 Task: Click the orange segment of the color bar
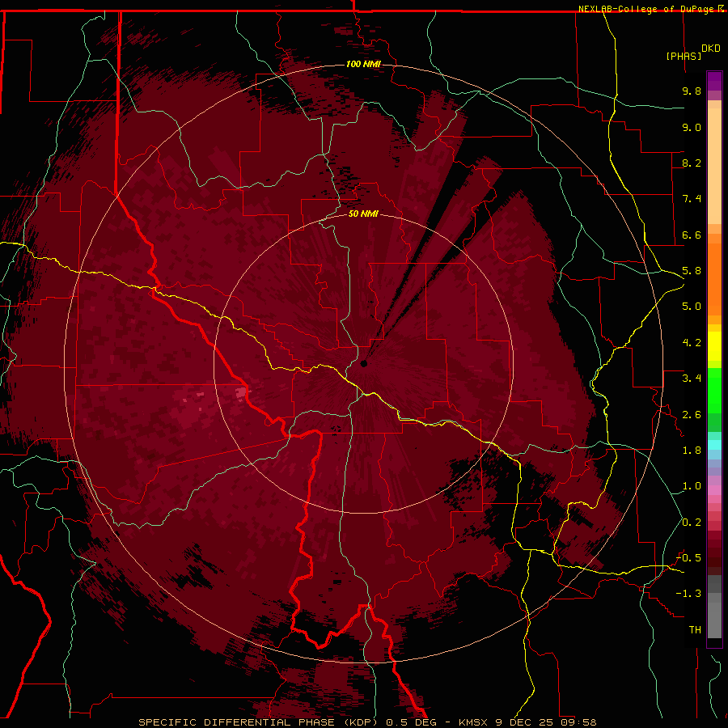coord(714,278)
